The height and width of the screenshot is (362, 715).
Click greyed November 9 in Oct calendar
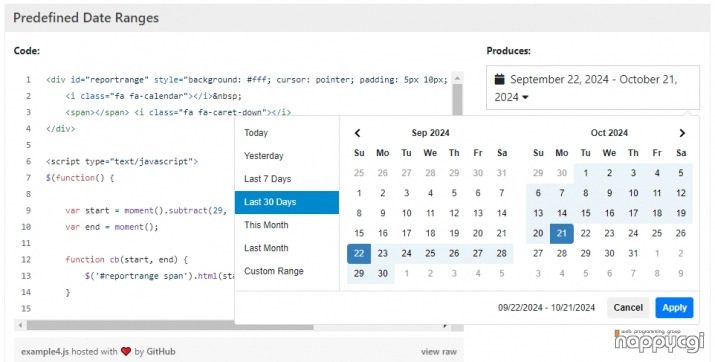680,274
